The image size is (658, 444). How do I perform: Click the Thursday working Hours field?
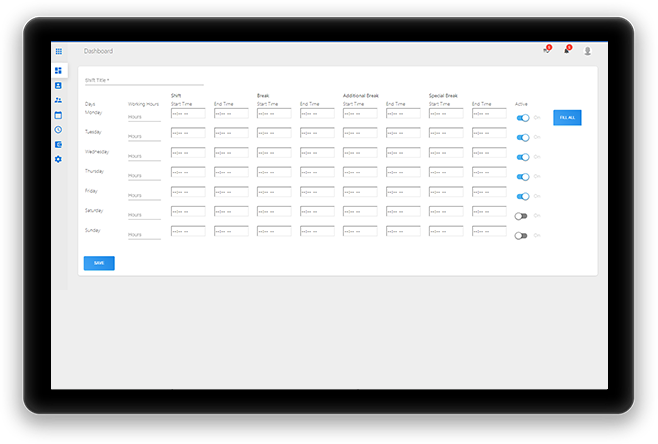point(144,176)
